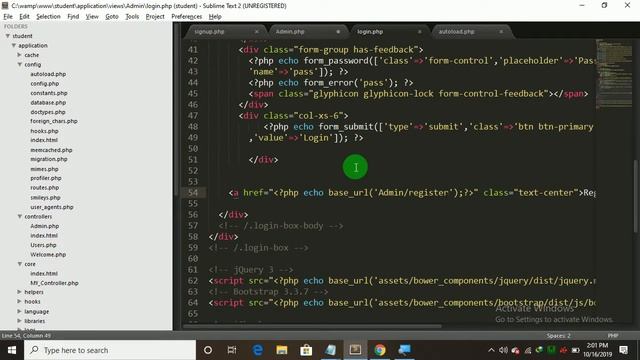Screen dimensions: 640x360
Task: Click line number 54 in the gutter
Action: tap(193, 193)
